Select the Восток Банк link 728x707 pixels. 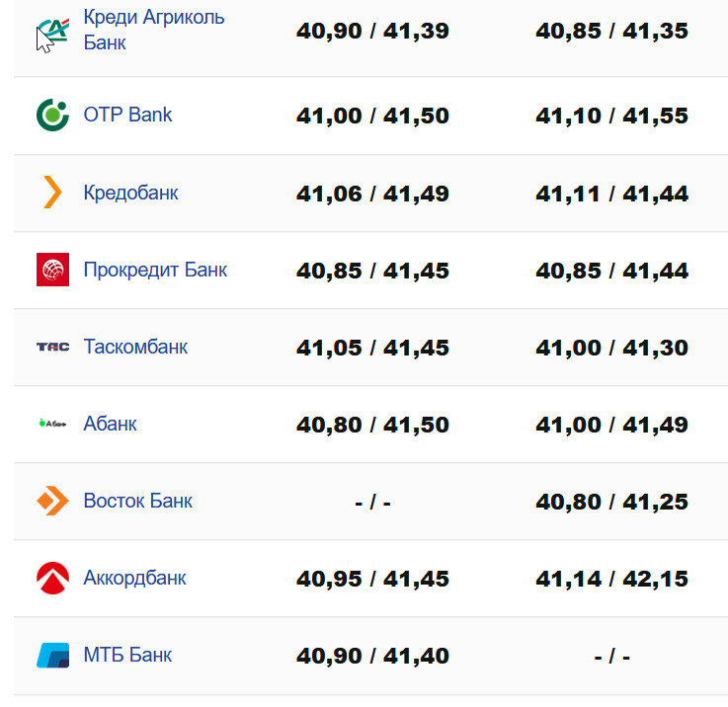[x=137, y=501]
